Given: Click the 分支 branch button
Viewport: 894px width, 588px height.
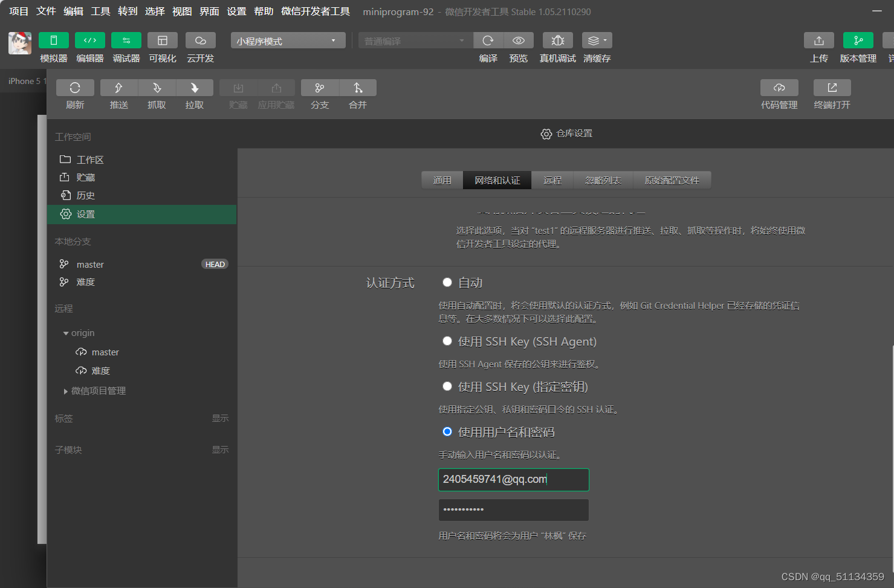Looking at the screenshot, I should 320,88.
